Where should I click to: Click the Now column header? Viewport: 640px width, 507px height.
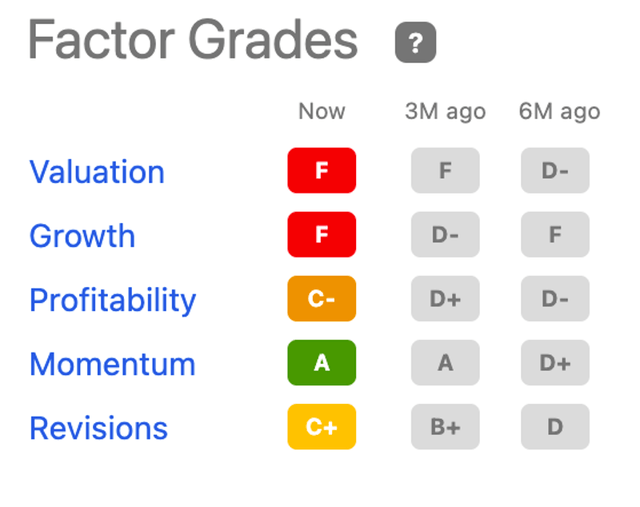[x=322, y=111]
